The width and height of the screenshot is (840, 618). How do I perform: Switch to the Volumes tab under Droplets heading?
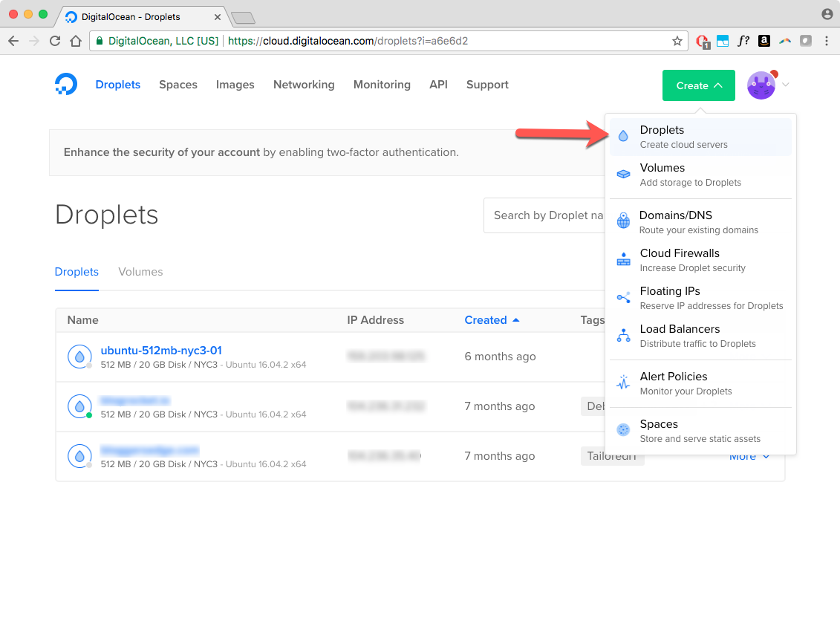[140, 272]
